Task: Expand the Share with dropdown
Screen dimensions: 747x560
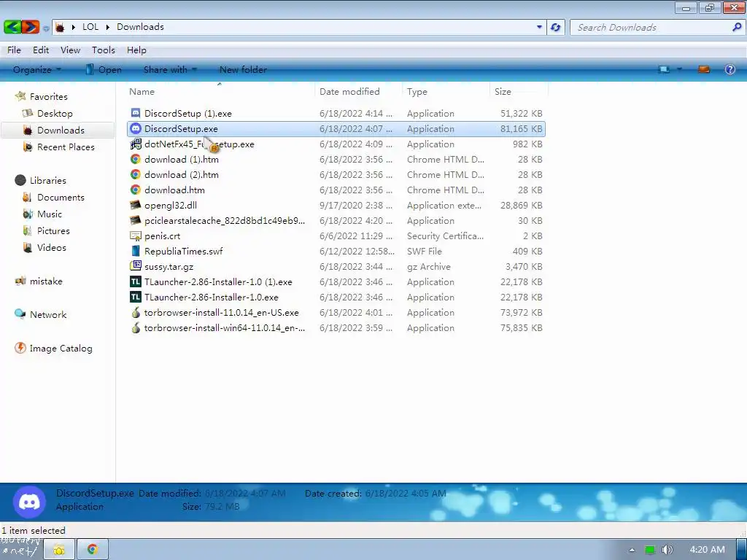Action: tap(194, 69)
